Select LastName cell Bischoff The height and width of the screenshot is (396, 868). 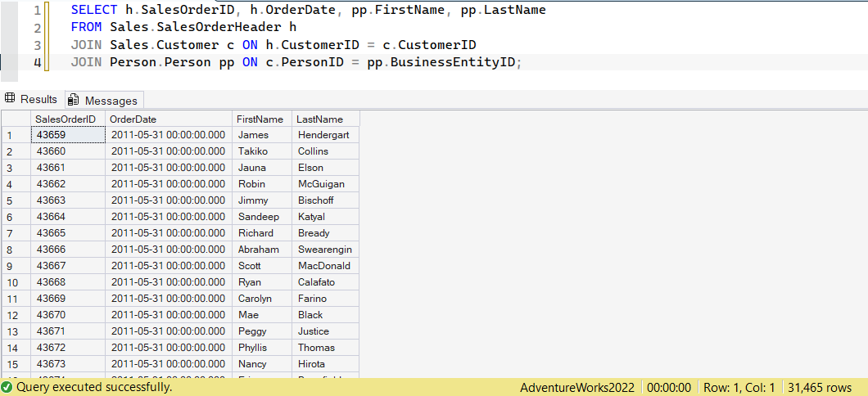(x=326, y=200)
